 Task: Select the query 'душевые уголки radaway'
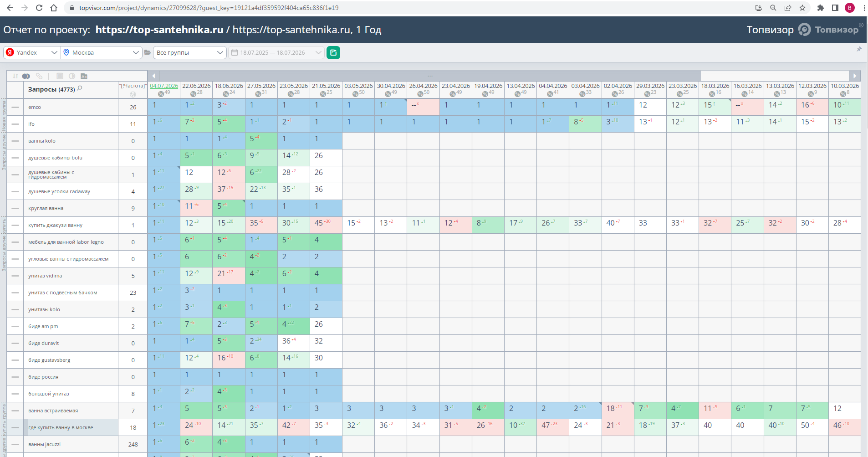(59, 191)
